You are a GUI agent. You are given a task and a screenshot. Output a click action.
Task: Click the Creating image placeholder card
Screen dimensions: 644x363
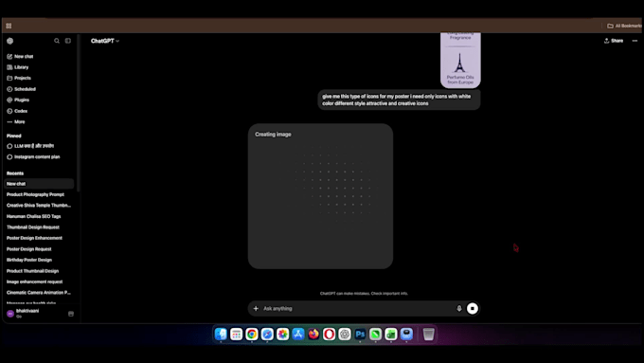point(320,196)
